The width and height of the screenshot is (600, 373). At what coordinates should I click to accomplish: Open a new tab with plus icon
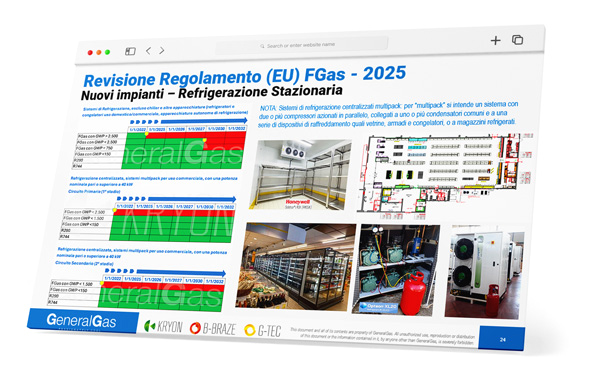point(496,40)
